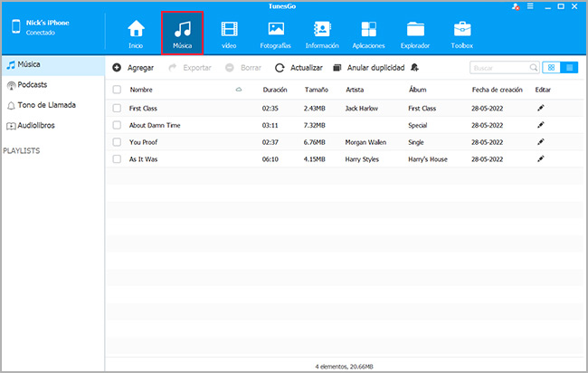Click Anular duplicidad to remove duplicates

(x=369, y=68)
